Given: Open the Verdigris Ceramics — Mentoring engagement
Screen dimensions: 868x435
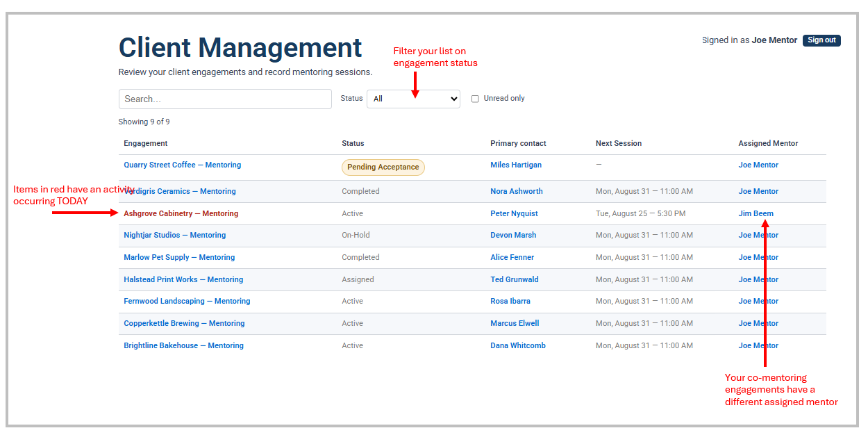Looking at the screenshot, I should pos(180,192).
